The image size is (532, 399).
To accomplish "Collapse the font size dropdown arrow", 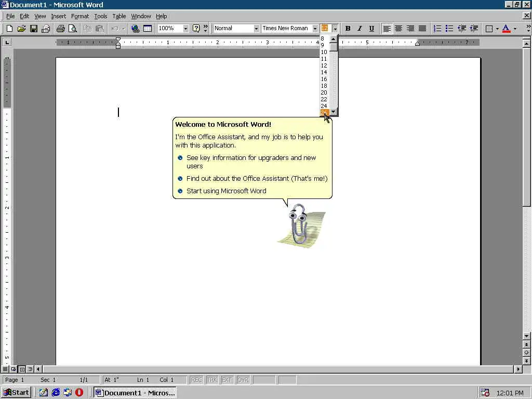I will [335, 29].
